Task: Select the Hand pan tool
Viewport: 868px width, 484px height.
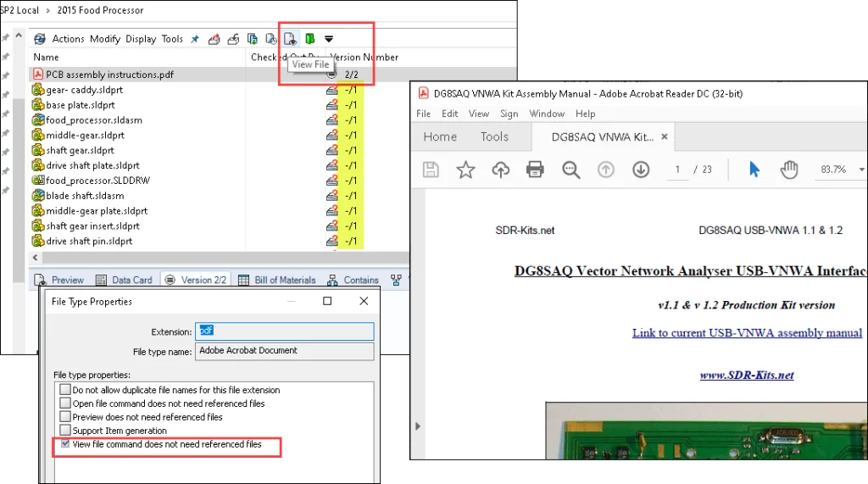Action: pos(789,170)
